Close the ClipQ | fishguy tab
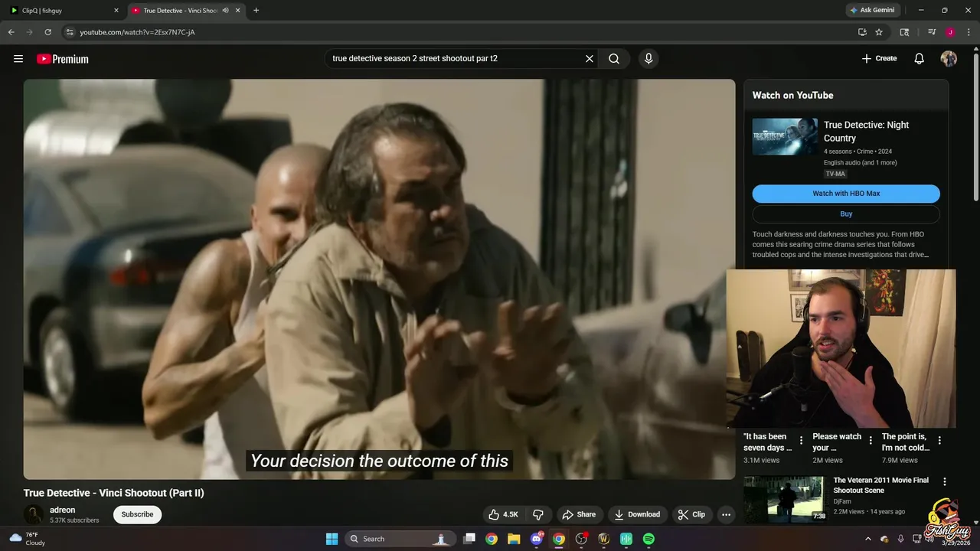980x551 pixels. (116, 11)
